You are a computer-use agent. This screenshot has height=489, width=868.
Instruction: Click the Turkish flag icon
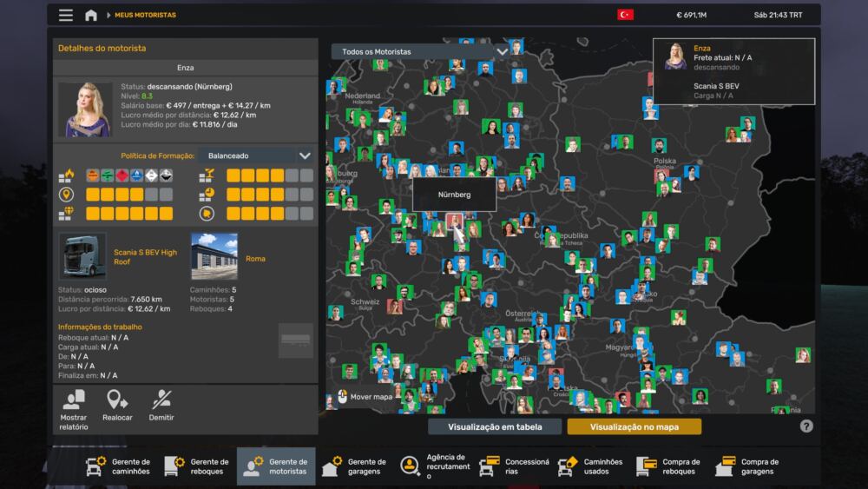[x=625, y=15]
